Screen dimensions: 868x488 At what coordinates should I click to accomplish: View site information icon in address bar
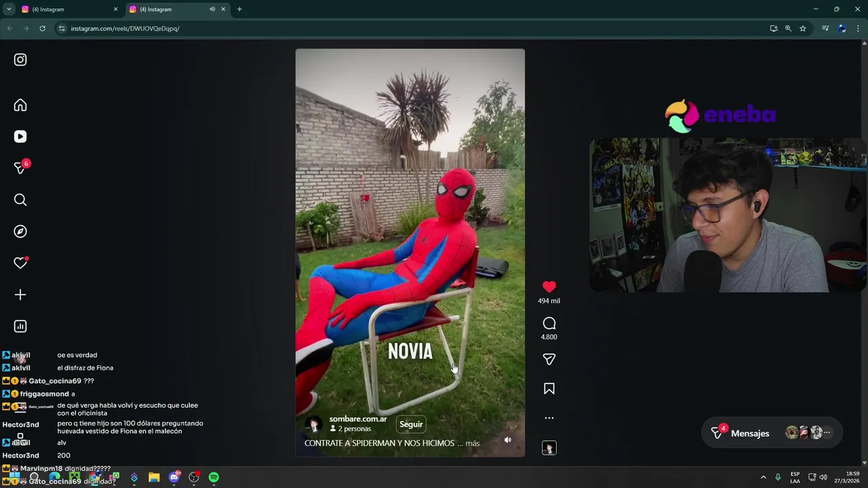[x=62, y=28]
